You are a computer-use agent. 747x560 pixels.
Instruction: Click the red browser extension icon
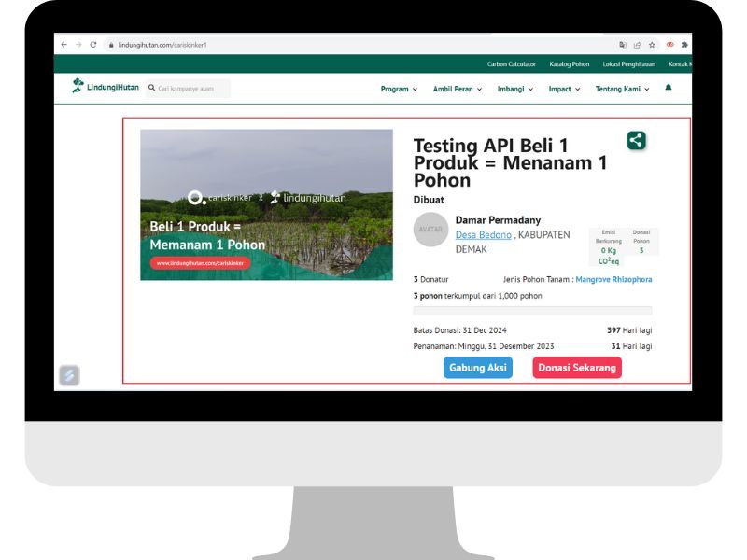[669, 44]
